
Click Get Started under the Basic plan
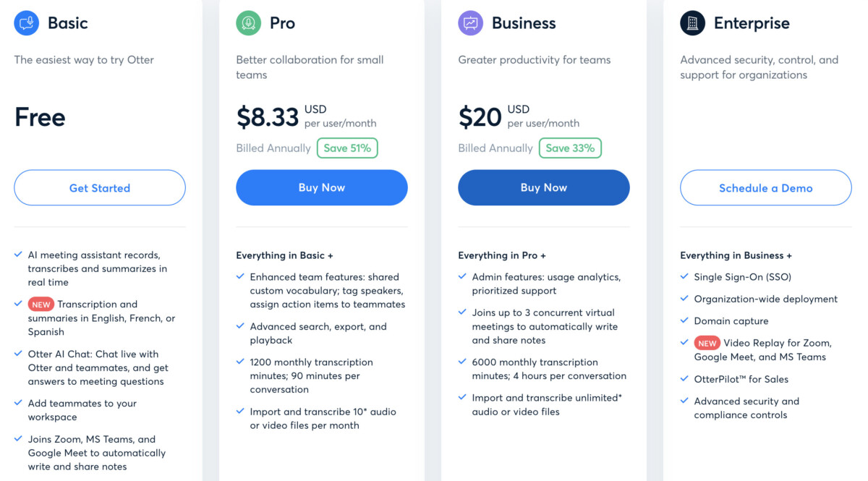click(x=99, y=187)
